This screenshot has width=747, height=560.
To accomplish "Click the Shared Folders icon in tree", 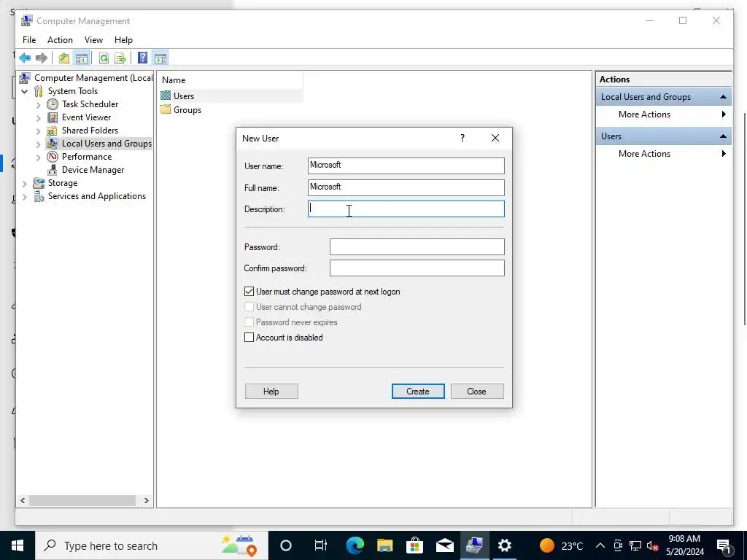I will coord(53,131).
